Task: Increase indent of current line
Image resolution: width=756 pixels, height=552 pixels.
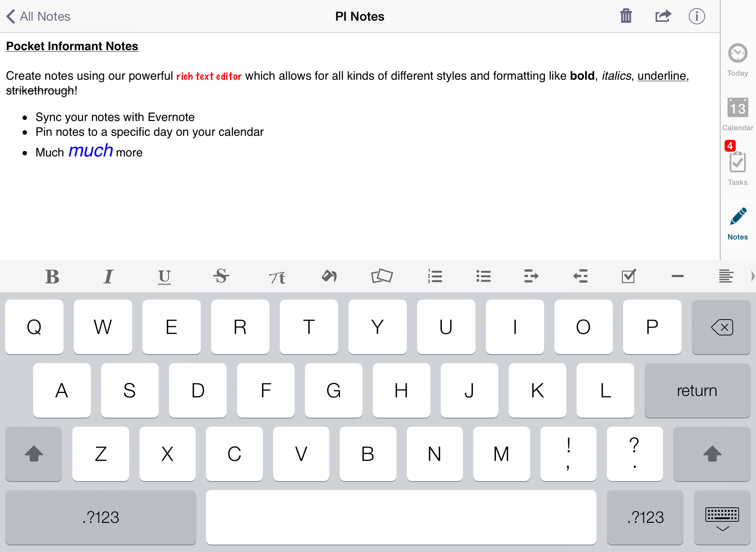Action: pos(531,276)
